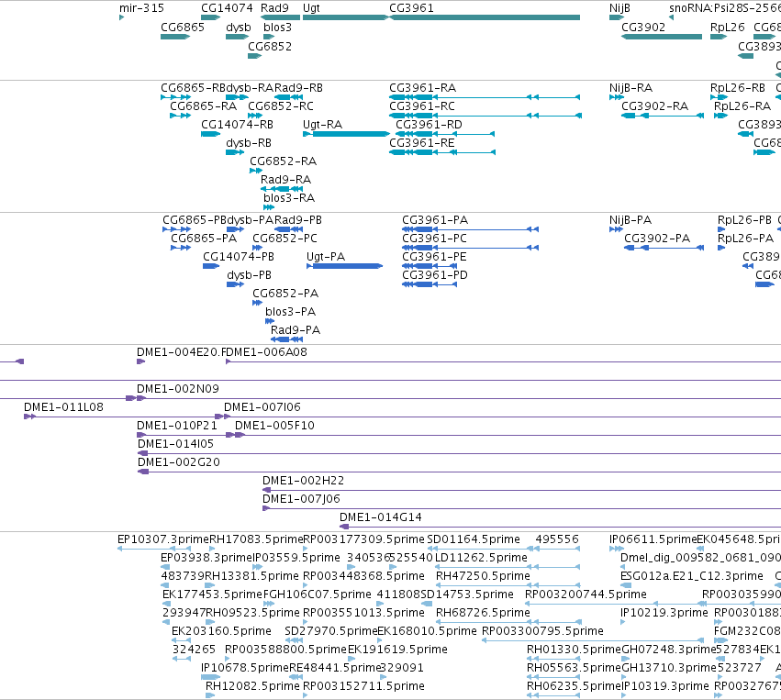Viewport: 781px width, 700px height.
Task: Click EST label 495556
Action: pyautogui.click(x=557, y=539)
